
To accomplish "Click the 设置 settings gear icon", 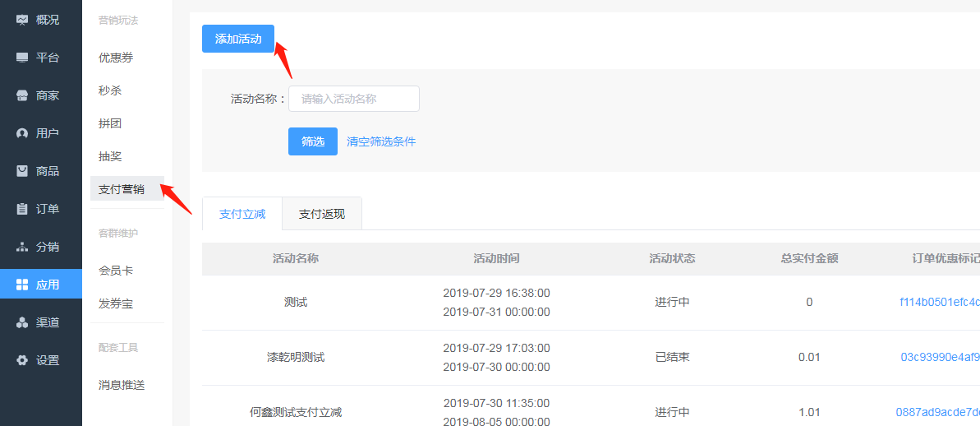I will tap(22, 360).
